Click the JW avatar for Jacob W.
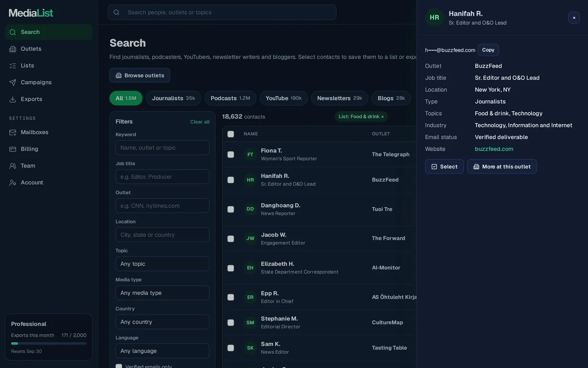Screen dimensions: 588x368 tap(250, 238)
